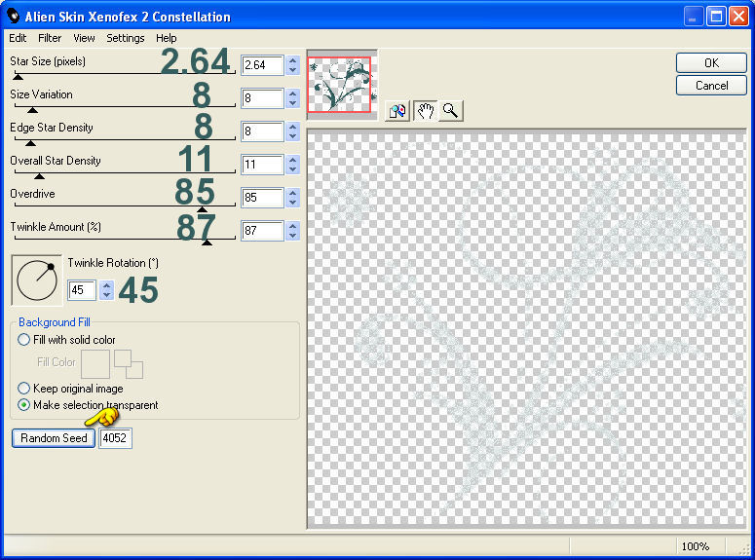Click the Size Variation slider handle
Screen dimensions: 755x560
click(x=32, y=110)
